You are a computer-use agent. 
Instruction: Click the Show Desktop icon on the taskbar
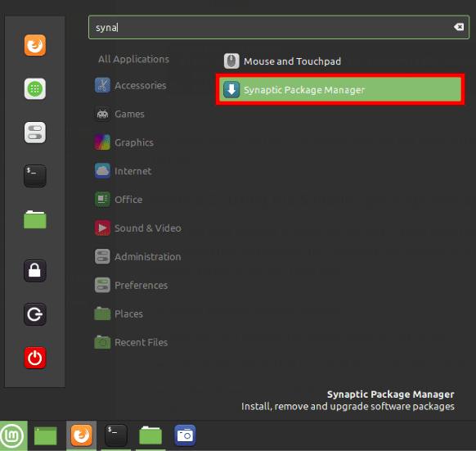point(46,435)
